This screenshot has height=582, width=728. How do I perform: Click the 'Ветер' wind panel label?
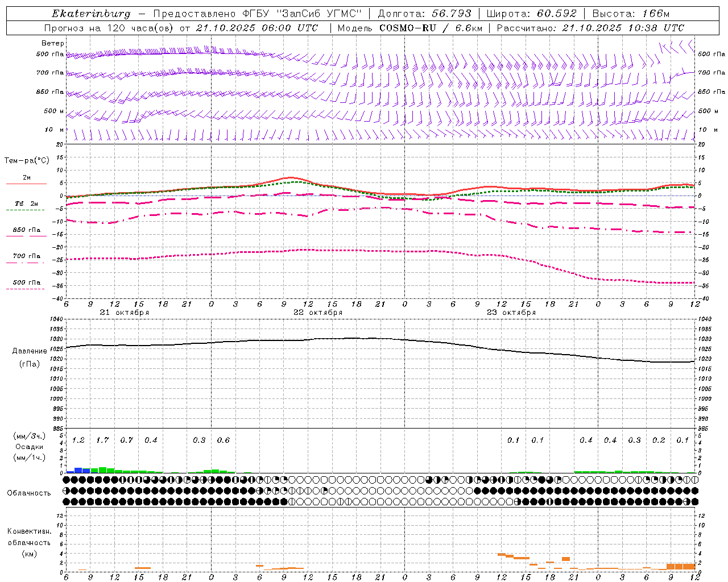point(53,43)
